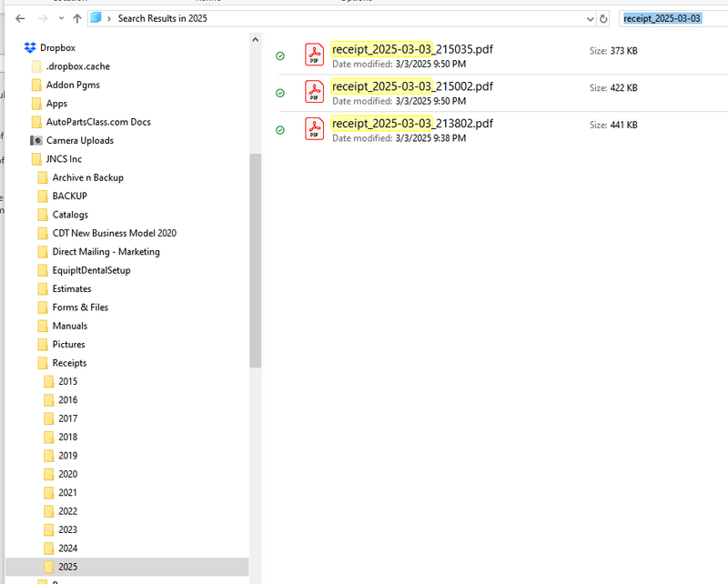Click sync status checkmark for receipt 215035

tap(280, 56)
